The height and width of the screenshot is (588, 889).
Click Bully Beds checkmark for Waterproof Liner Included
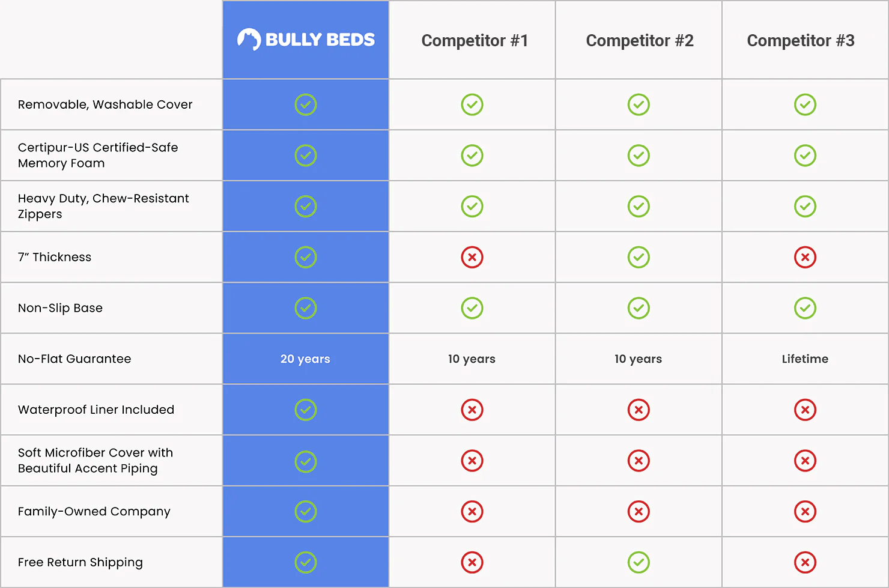pos(306,410)
